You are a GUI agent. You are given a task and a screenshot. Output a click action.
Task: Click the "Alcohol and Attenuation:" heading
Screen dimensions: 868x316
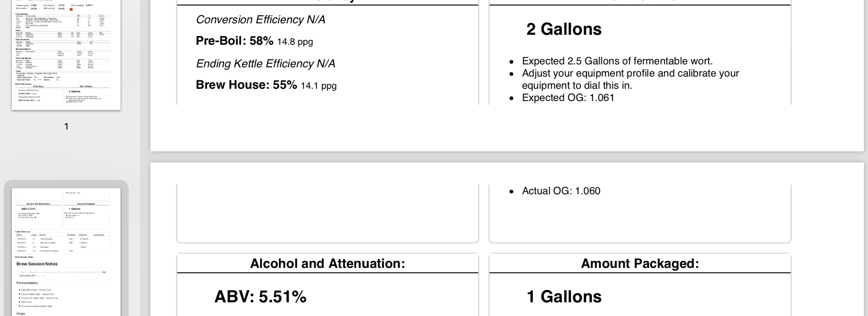click(x=328, y=263)
